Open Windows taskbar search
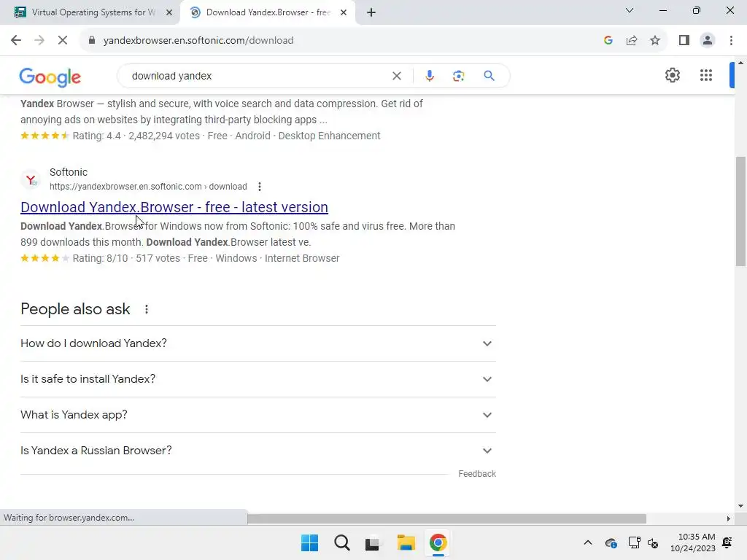747x560 pixels. [x=341, y=542]
